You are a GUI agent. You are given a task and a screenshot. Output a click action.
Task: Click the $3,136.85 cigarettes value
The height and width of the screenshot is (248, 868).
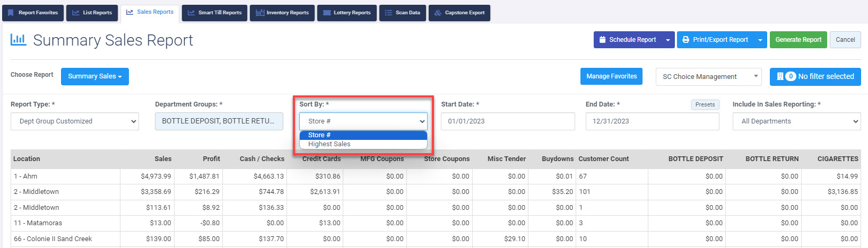(x=843, y=192)
